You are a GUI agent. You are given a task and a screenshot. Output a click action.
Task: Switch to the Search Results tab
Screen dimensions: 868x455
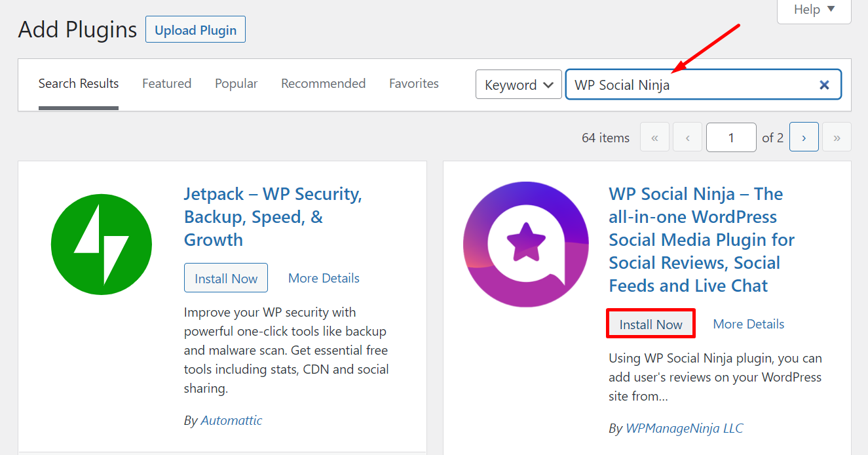tap(79, 84)
